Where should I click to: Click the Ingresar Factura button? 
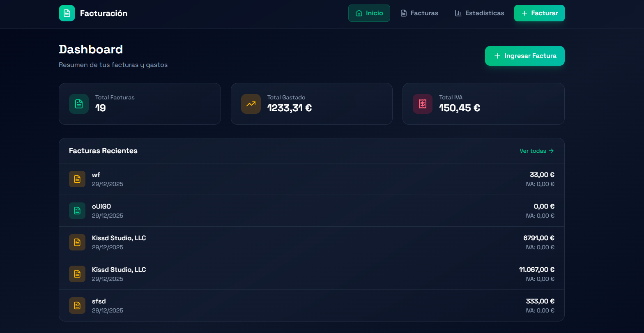(524, 56)
